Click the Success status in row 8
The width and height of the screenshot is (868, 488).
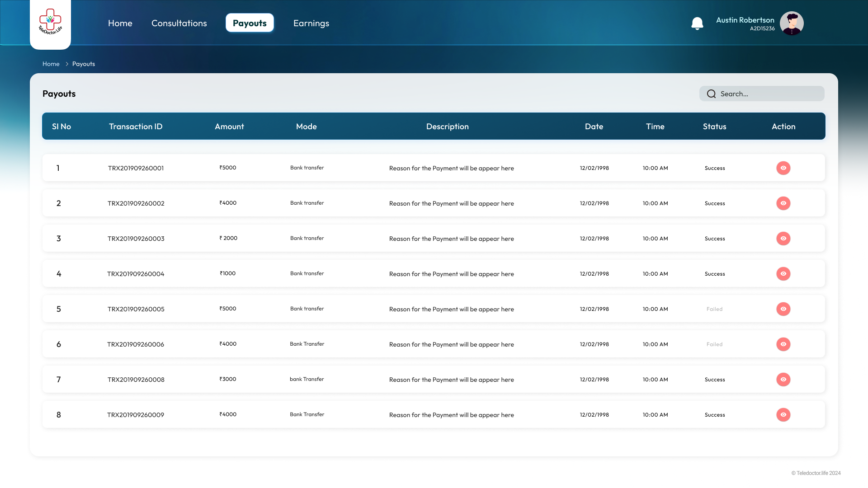coord(715,415)
